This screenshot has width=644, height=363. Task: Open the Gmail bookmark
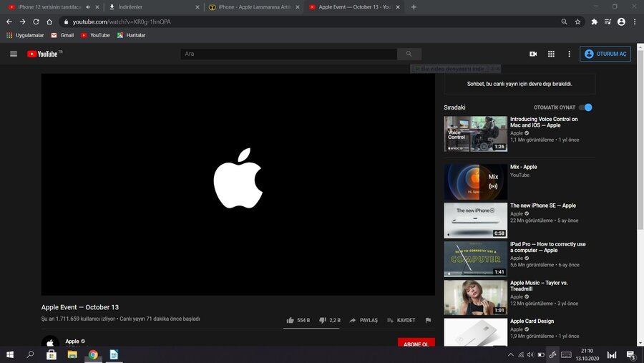pyautogui.click(x=62, y=35)
